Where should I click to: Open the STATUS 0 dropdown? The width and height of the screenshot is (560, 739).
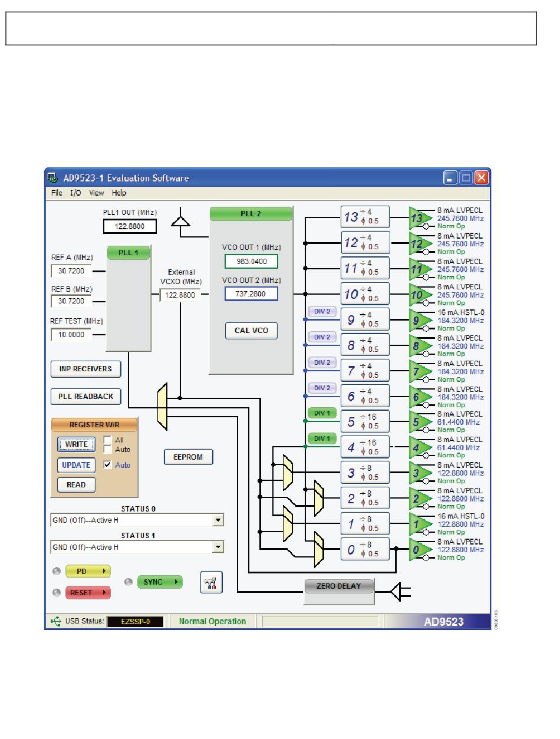218,520
